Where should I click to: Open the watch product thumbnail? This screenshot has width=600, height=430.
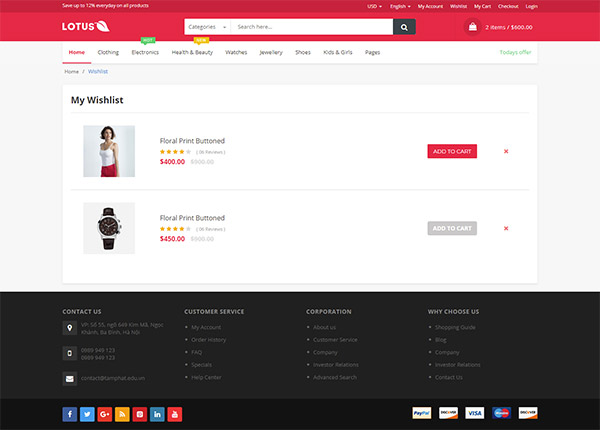click(x=109, y=228)
